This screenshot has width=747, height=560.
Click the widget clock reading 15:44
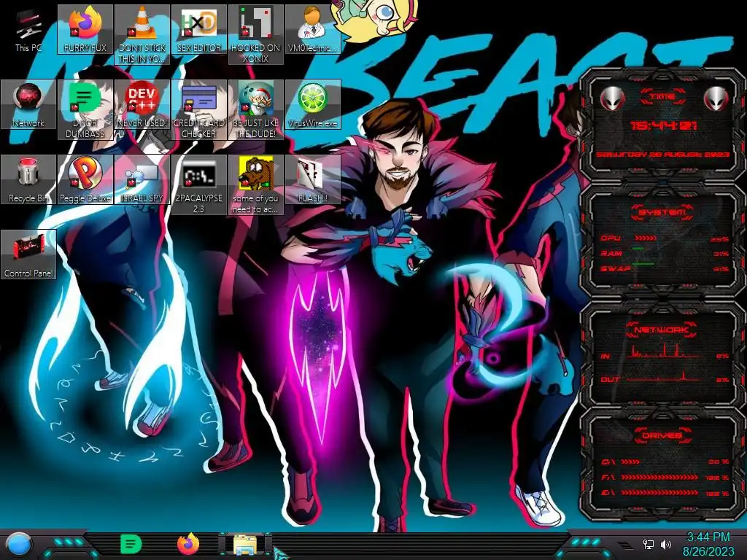click(x=663, y=125)
